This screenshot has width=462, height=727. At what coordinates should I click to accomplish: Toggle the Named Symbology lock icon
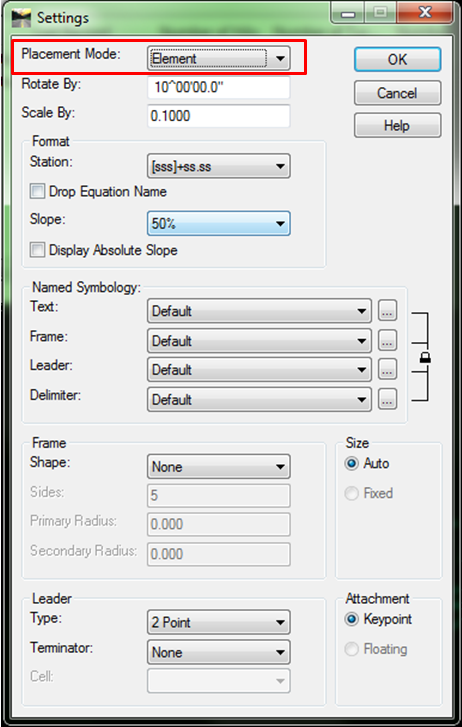(425, 357)
